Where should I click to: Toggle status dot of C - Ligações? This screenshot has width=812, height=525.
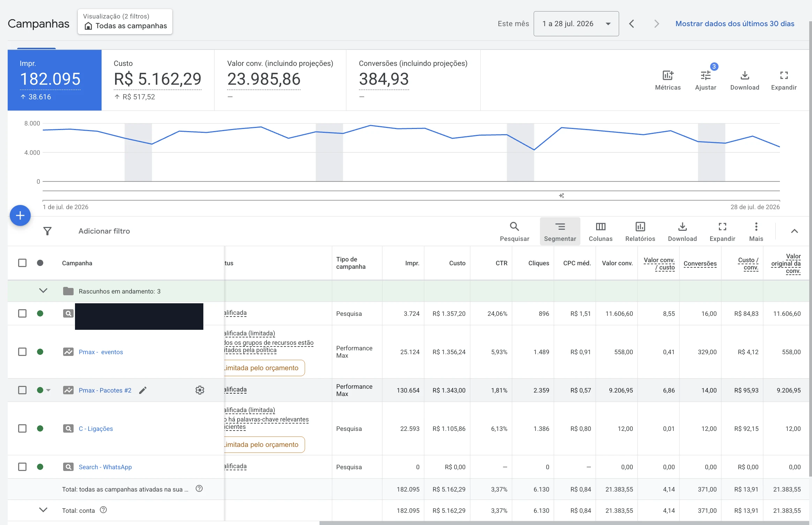(40, 428)
